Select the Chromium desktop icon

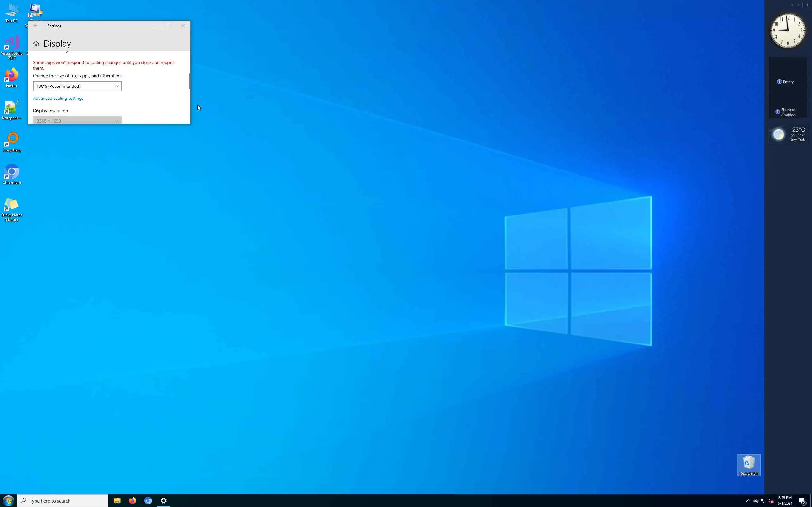point(12,174)
